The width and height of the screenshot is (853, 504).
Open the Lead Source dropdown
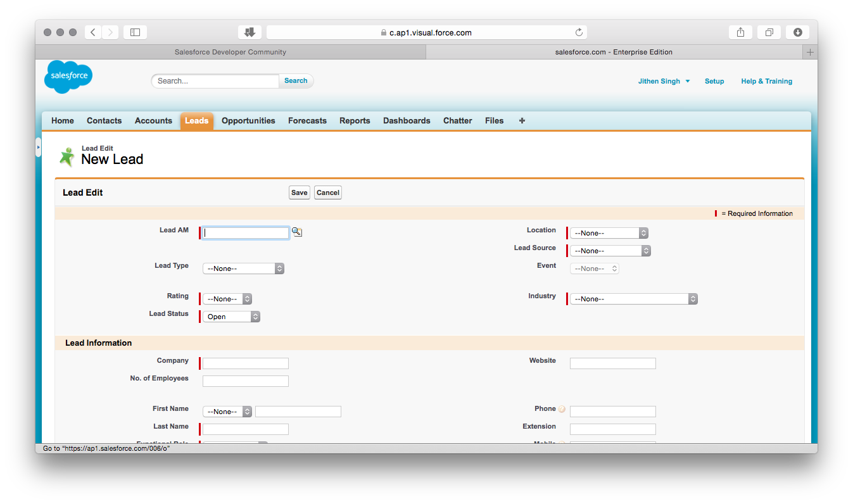coord(610,251)
